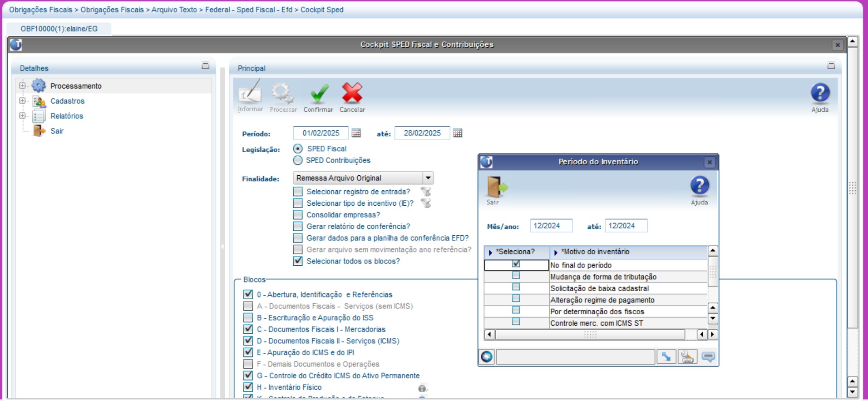Screen dimensions: 868x401
Task: Click the edit pencil icon in dialog footer
Action: [x=687, y=357]
